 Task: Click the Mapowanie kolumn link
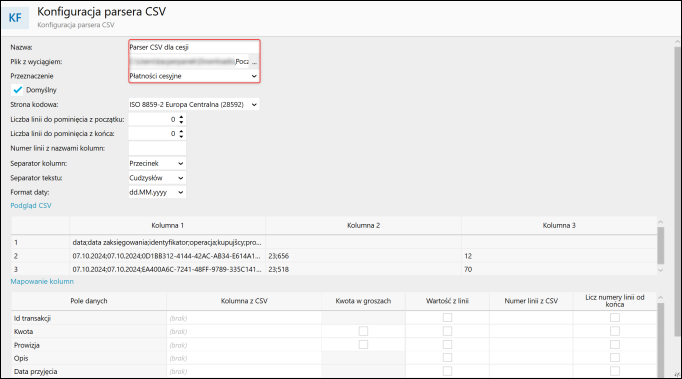[x=42, y=282]
